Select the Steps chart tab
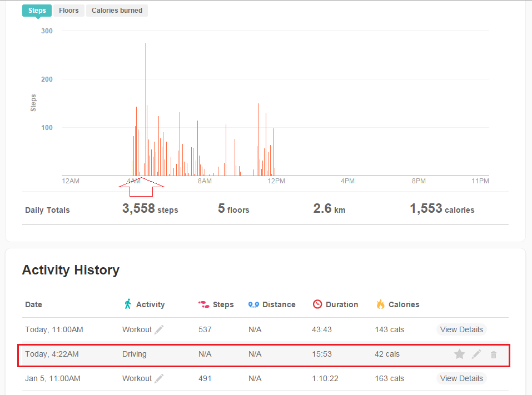 37,11
